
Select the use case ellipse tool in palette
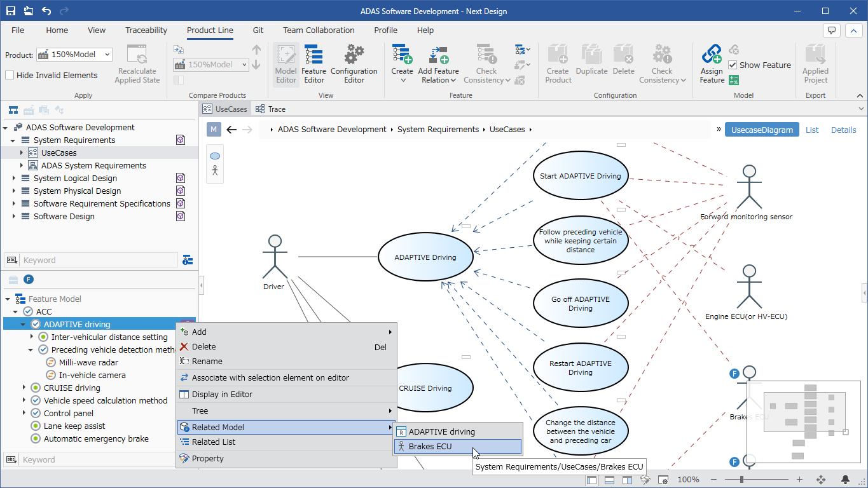point(215,156)
